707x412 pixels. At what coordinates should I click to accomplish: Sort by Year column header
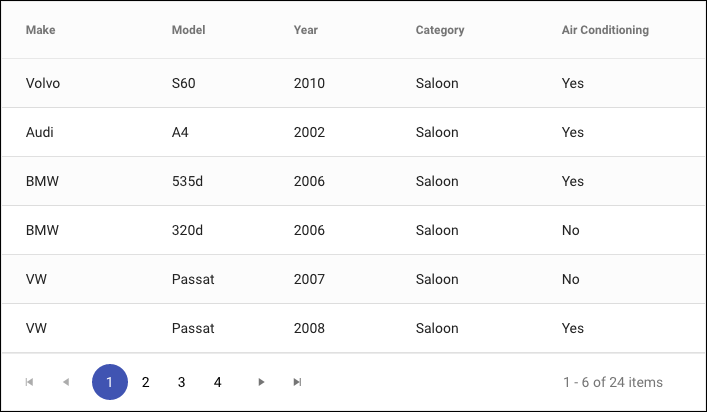306,30
